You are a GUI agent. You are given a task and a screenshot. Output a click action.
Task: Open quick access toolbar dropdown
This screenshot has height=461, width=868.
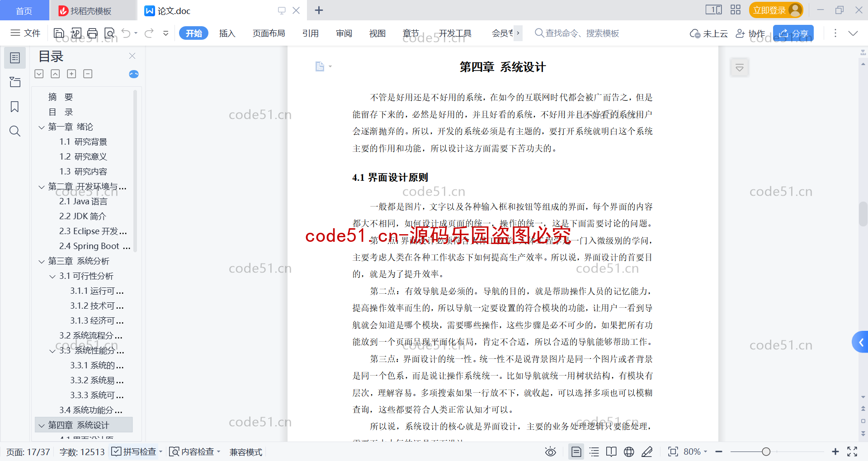point(166,33)
